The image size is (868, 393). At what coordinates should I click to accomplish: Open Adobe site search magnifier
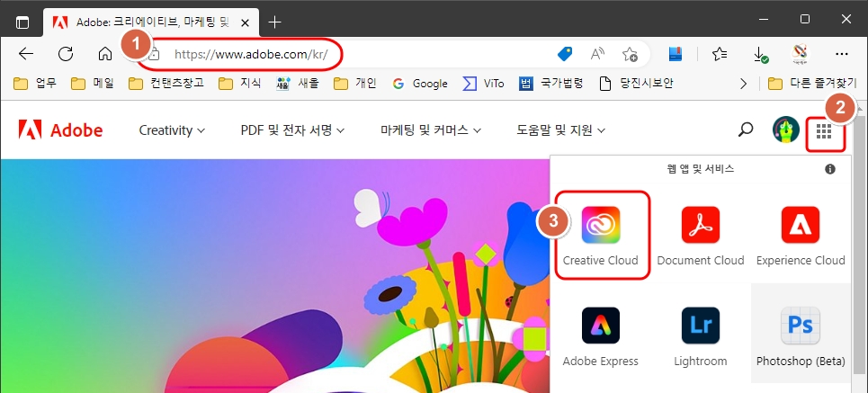[x=746, y=130]
